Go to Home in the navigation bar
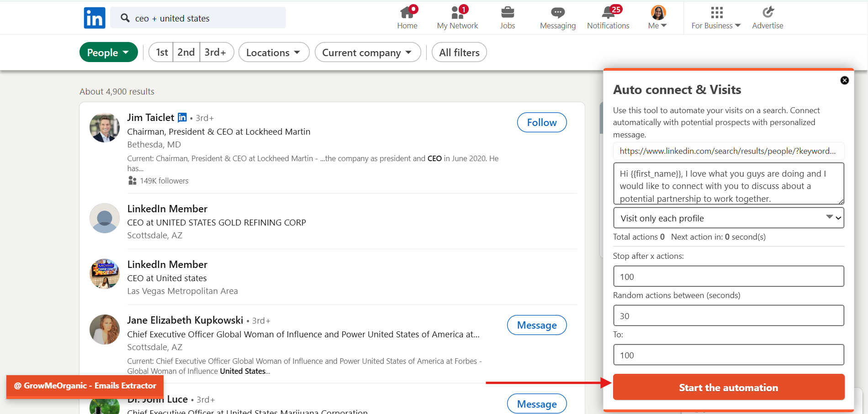Image resolution: width=868 pixels, height=414 pixels. click(x=407, y=18)
